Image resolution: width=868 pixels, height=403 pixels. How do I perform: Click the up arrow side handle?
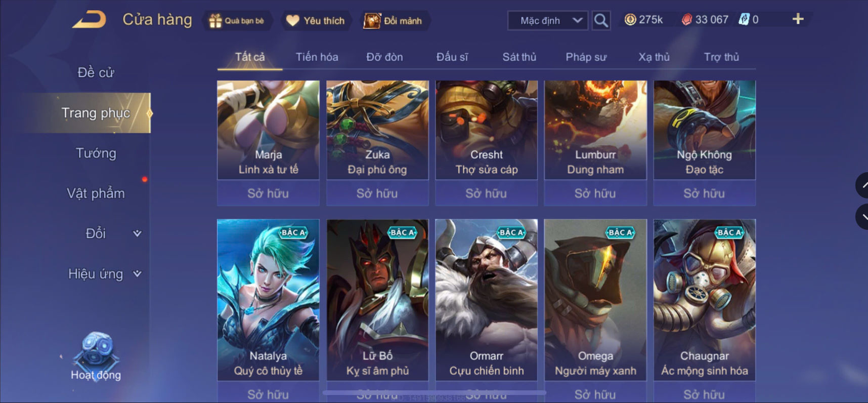[862, 185]
